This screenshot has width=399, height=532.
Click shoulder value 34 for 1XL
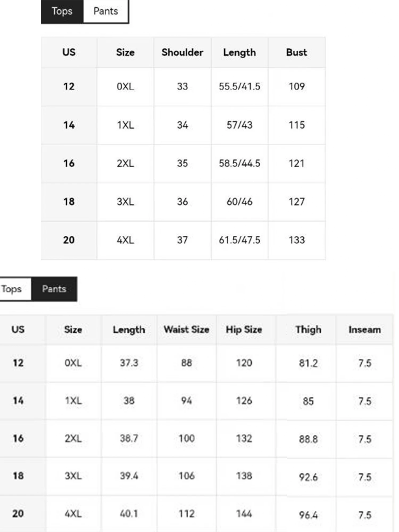click(x=182, y=125)
